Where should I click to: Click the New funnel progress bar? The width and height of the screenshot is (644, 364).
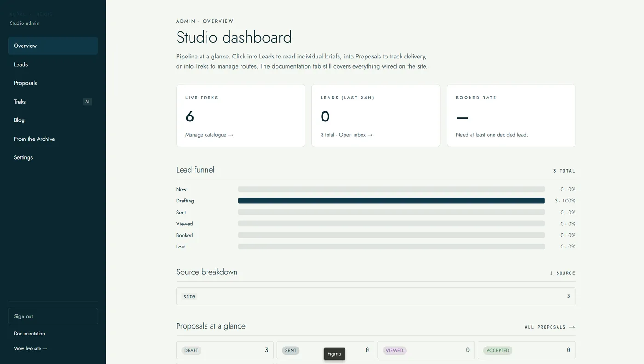[391, 189]
